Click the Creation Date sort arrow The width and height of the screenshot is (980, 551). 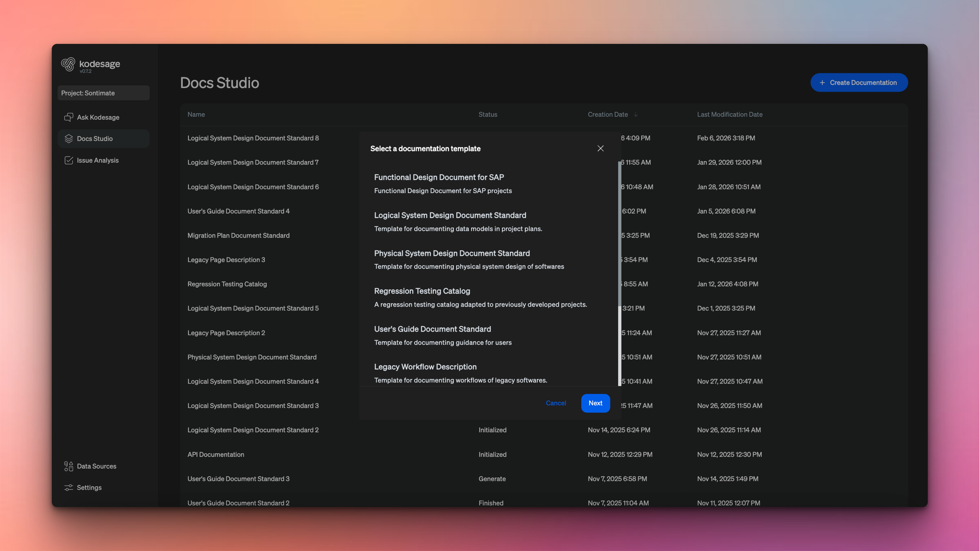pos(636,115)
